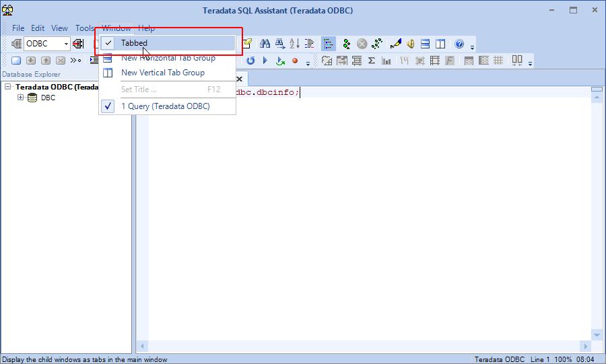The height and width of the screenshot is (364, 606).
Task: Click the note-with-yellow-tag icon
Action: point(247,44)
